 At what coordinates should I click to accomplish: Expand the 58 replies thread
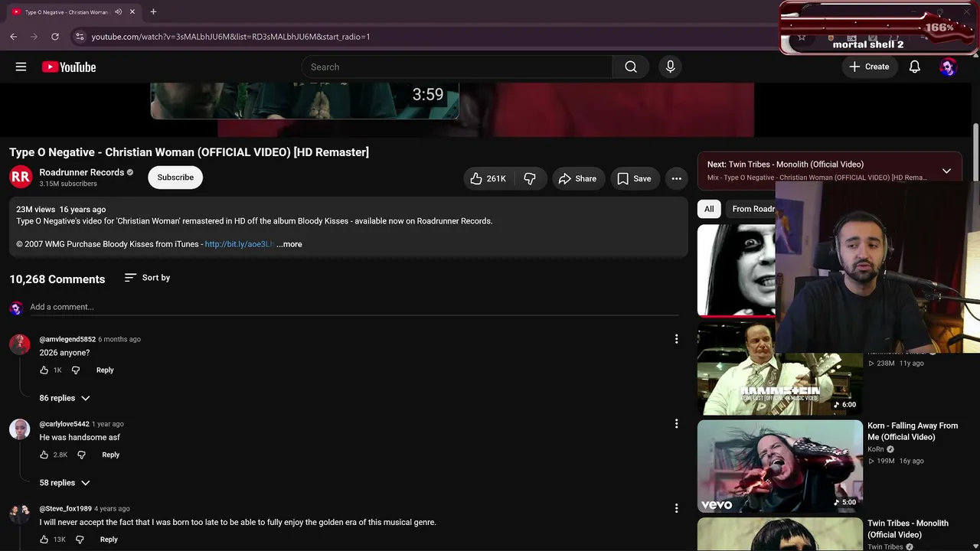pyautogui.click(x=64, y=483)
